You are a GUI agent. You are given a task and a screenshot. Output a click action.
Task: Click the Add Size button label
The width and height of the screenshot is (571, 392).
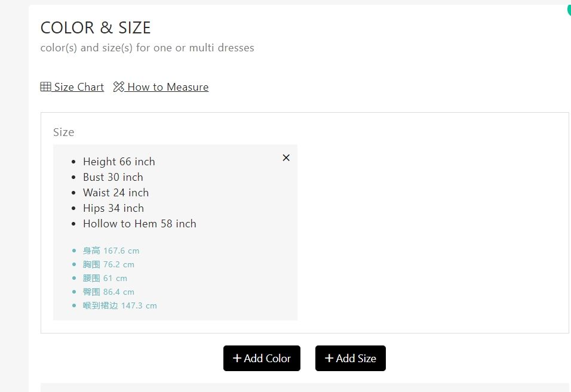pyautogui.click(x=356, y=358)
